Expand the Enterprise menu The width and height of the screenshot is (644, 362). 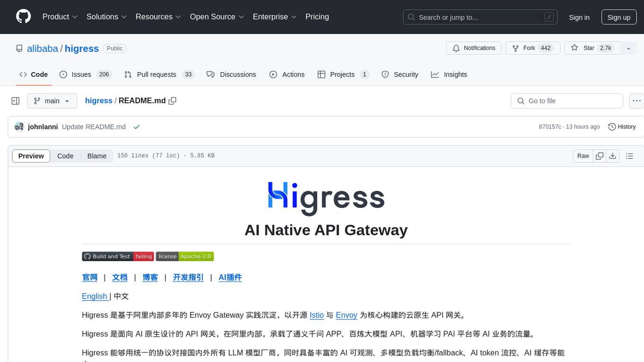click(x=275, y=17)
